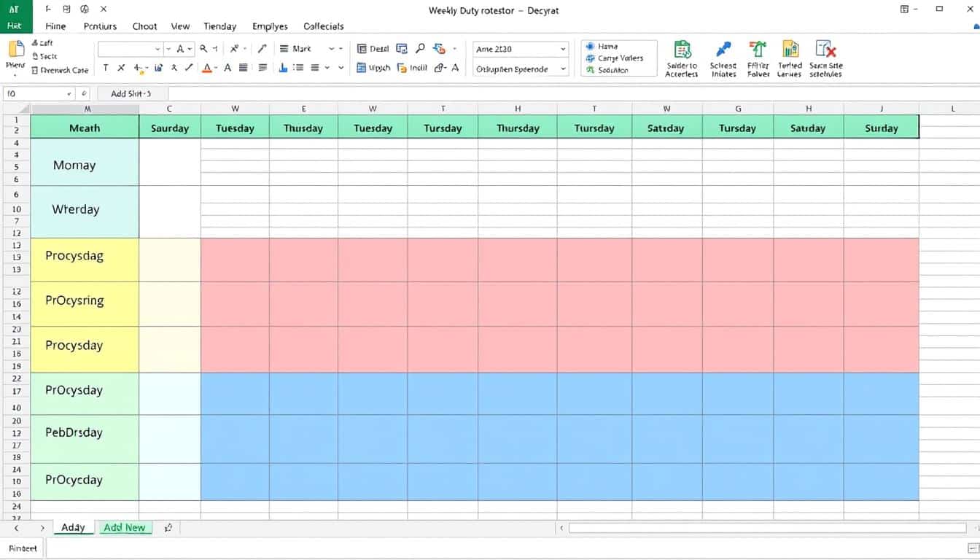This screenshot has height=560, width=980.
Task: Open the Choot ribbon tab
Action: pyautogui.click(x=144, y=26)
